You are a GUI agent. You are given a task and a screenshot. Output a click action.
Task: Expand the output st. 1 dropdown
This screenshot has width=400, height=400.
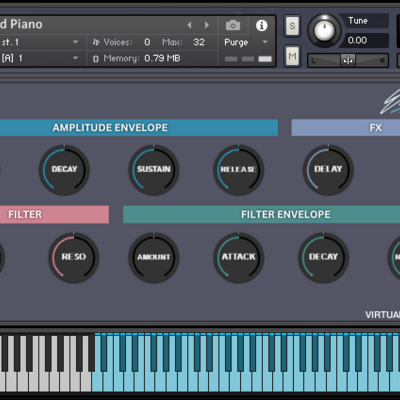tap(75, 42)
